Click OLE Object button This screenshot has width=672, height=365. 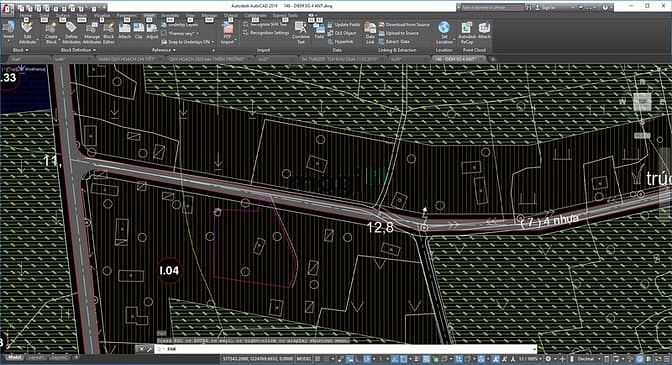click(342, 33)
